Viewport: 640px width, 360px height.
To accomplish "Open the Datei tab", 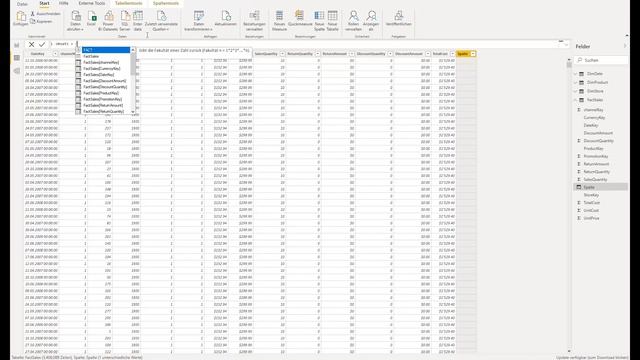I will (22, 4).
